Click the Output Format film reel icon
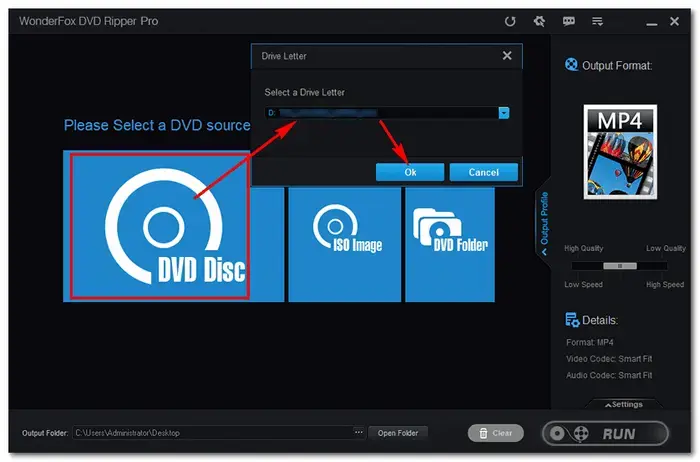This screenshot has width=700, height=462. 571,65
